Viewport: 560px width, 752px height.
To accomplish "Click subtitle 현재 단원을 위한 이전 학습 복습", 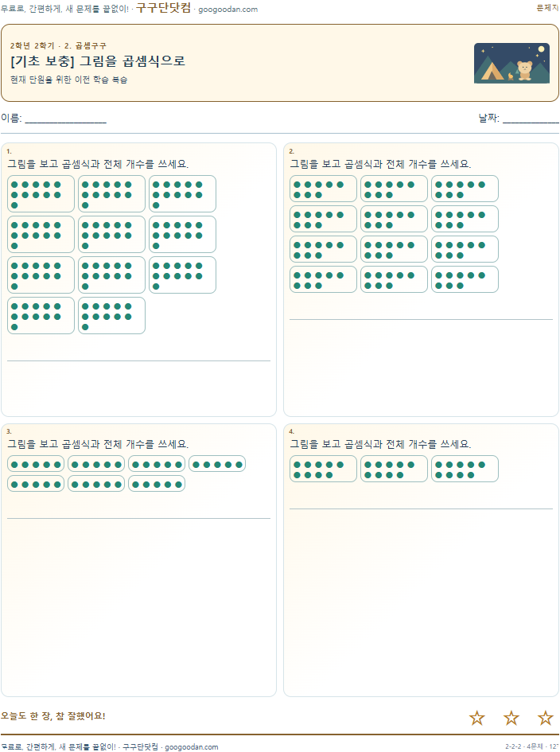I will [x=68, y=80].
